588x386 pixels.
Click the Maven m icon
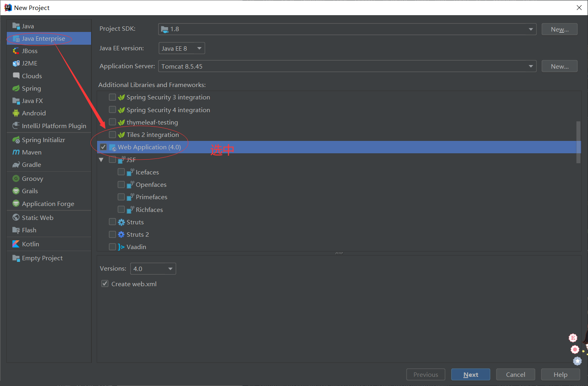click(x=16, y=152)
